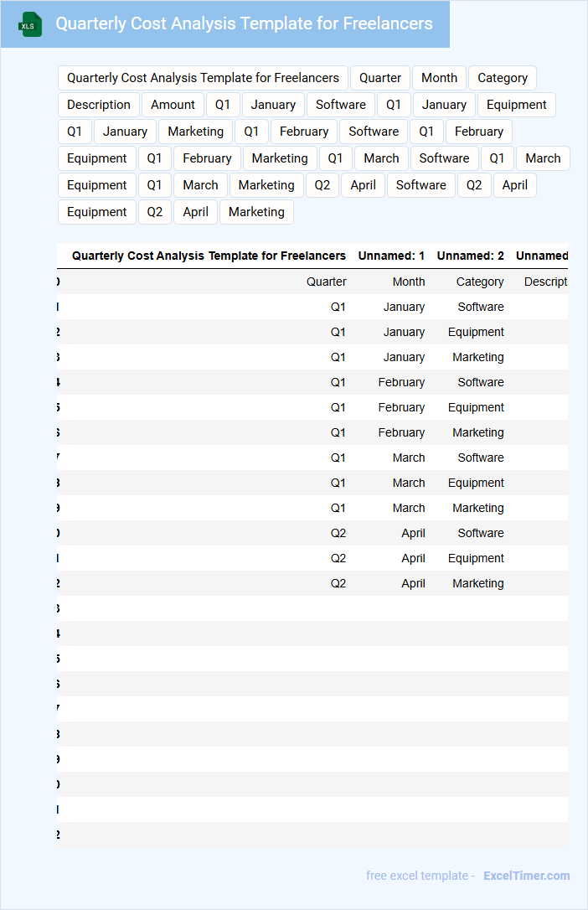Click 'Equipment' in the Q1 March table row
The image size is (588, 910).
click(x=476, y=483)
